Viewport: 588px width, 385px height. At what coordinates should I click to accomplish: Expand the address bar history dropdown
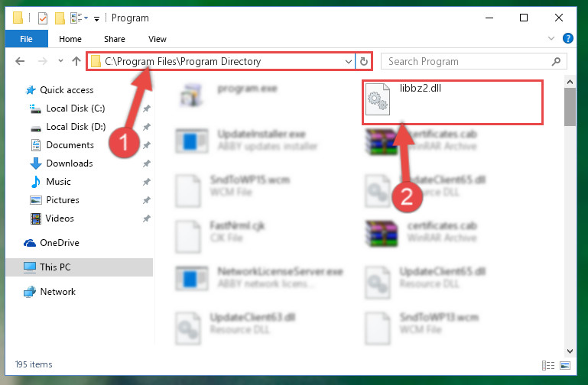[x=349, y=61]
